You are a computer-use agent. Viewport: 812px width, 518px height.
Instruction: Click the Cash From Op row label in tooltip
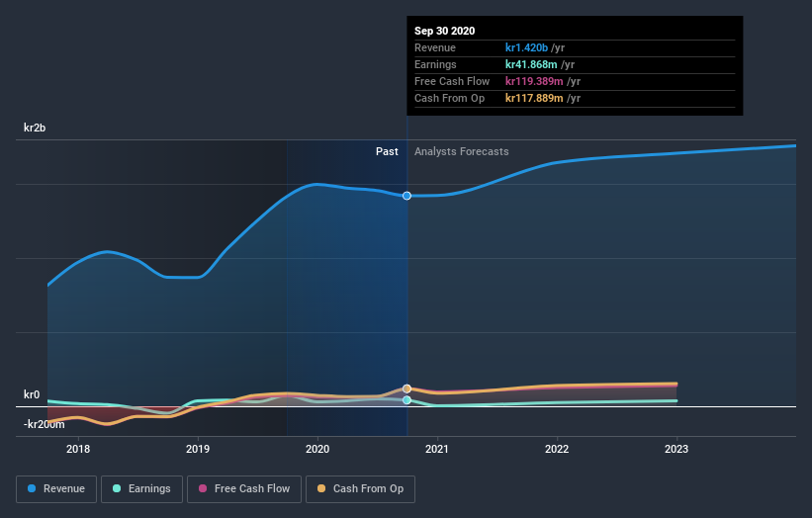pyautogui.click(x=449, y=98)
